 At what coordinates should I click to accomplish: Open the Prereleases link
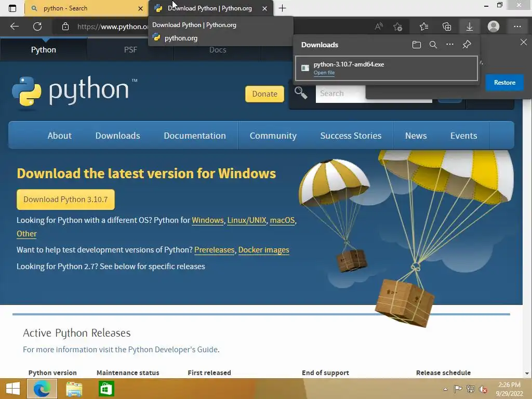pyautogui.click(x=214, y=250)
